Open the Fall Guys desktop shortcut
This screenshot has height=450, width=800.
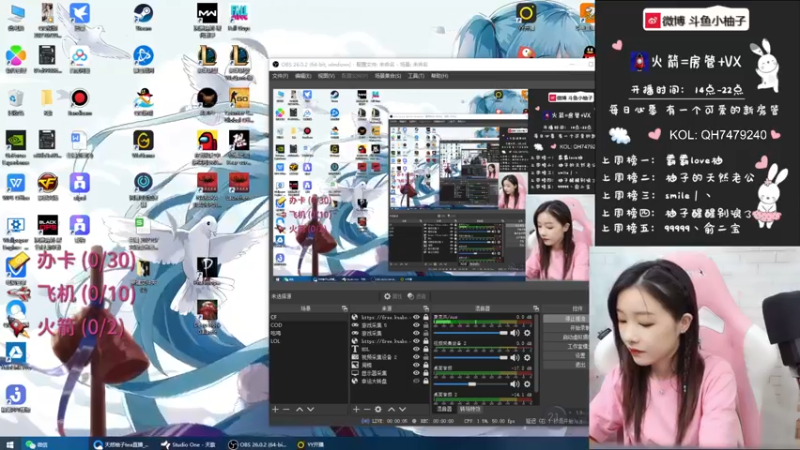tap(239, 17)
